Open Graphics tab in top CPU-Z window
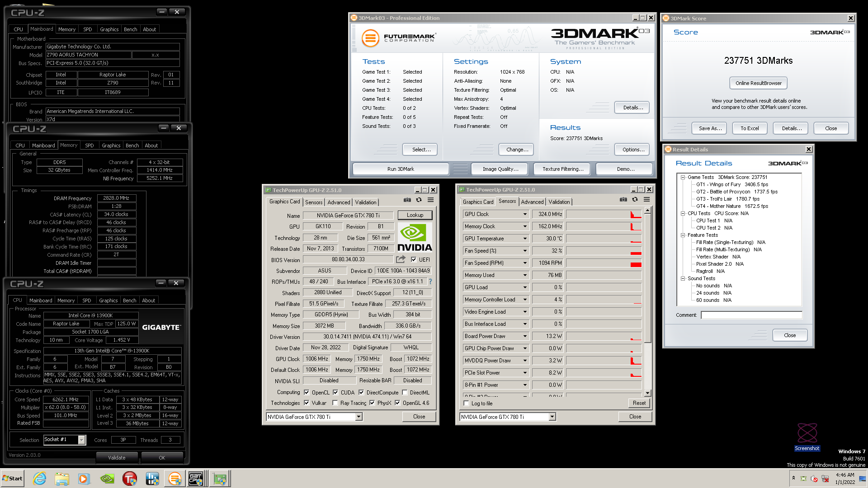 (x=109, y=29)
